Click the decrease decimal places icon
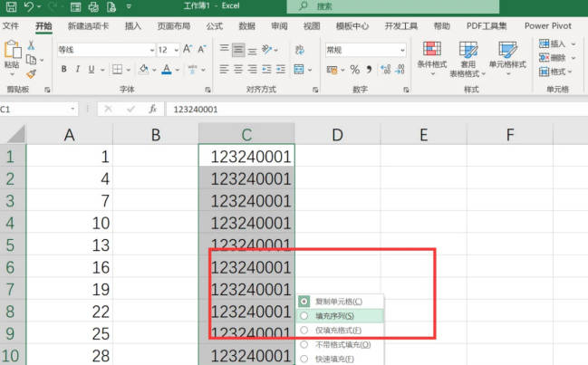The height and width of the screenshot is (365, 588). (x=400, y=70)
